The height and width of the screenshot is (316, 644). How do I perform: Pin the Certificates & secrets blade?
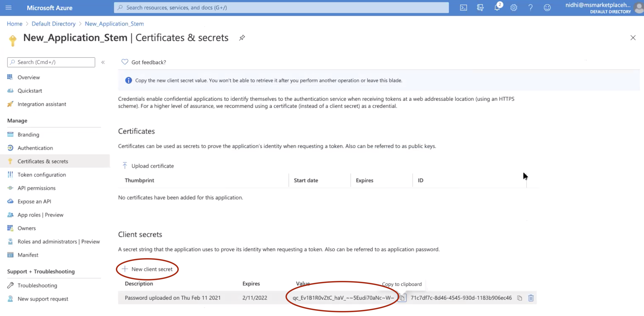[x=242, y=38]
